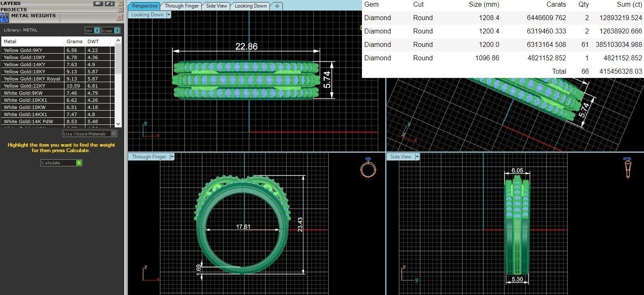Open the Looking Down viewport dropdown
Screen dimensions: 644x295
click(169, 15)
